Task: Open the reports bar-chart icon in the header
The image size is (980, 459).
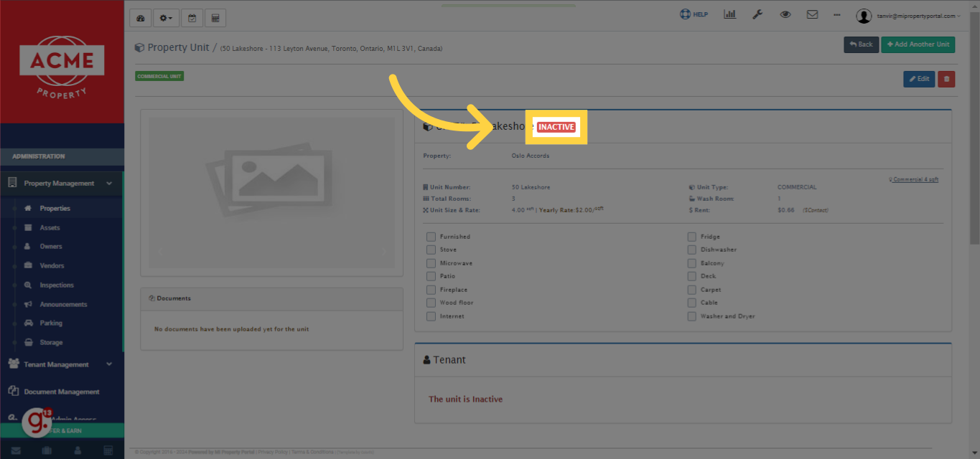Action: tap(729, 14)
